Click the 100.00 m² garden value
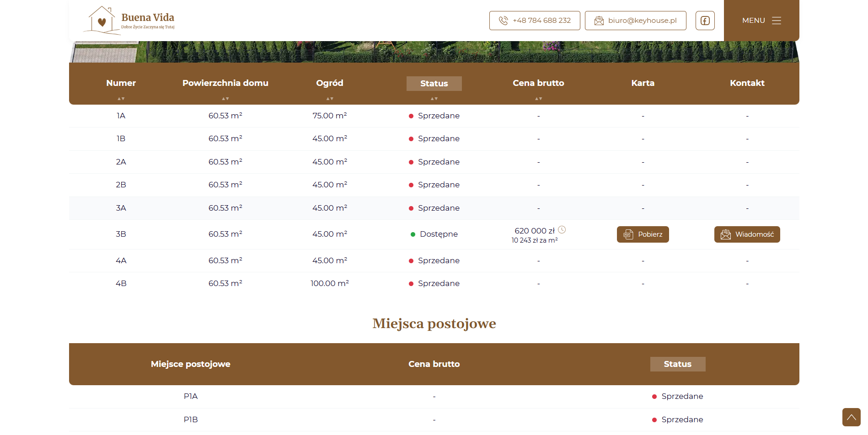The image size is (868, 435). click(330, 283)
